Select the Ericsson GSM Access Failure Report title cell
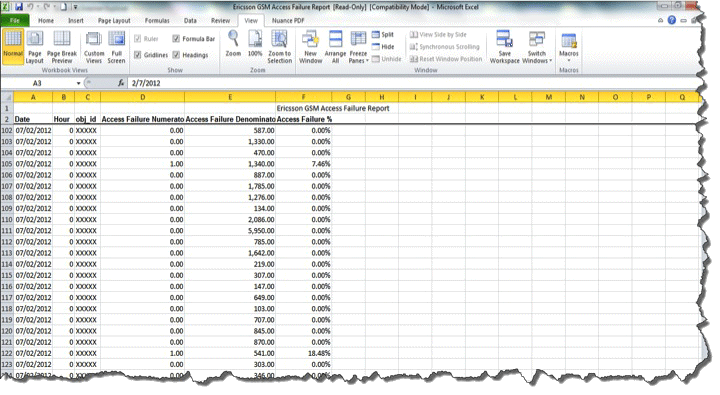 (x=333, y=108)
